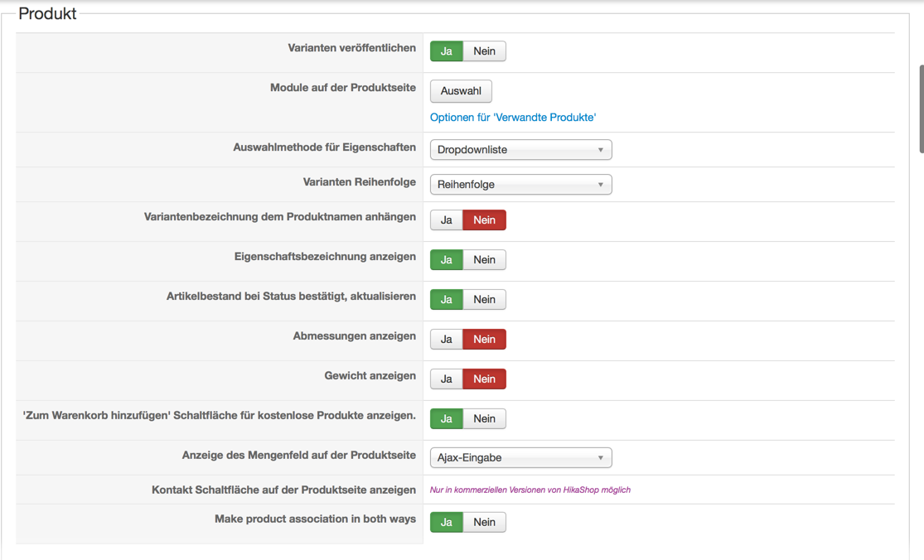Click Nein for 'Variantenbezeichnung dem Produktnamen anhängen'
The height and width of the screenshot is (560, 924).
coord(484,220)
